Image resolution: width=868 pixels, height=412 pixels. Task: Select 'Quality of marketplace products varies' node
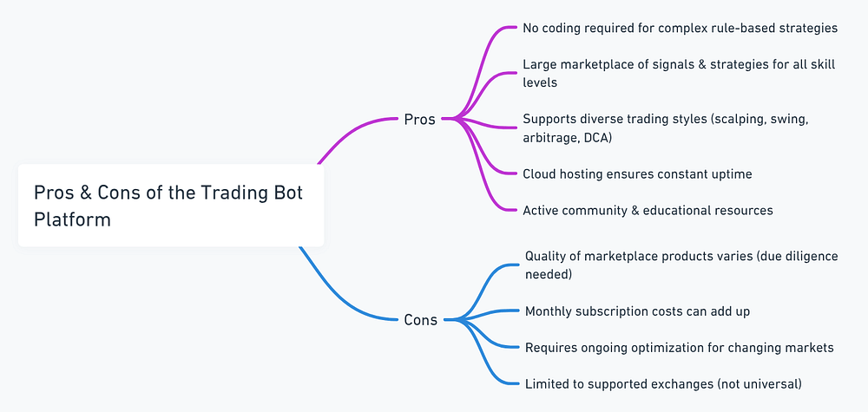coord(680,265)
